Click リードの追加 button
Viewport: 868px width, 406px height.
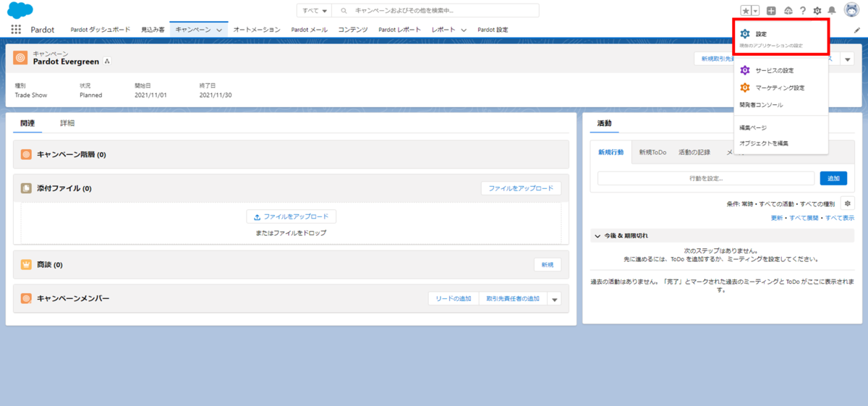[x=454, y=299]
